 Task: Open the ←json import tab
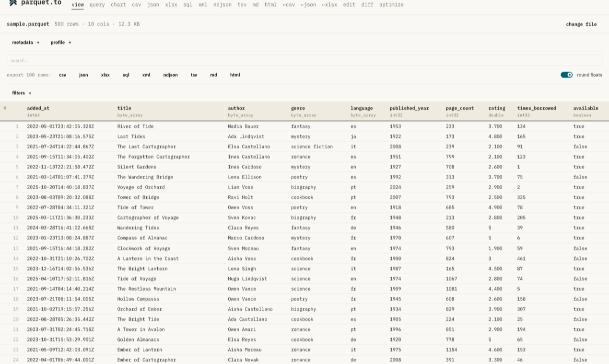click(x=308, y=5)
